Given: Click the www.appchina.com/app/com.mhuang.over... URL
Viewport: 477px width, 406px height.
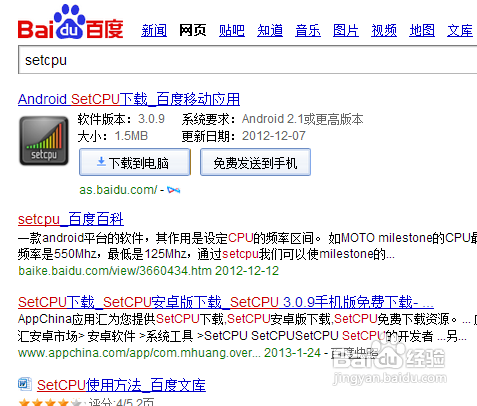Looking at the screenshot, I should (139, 353).
